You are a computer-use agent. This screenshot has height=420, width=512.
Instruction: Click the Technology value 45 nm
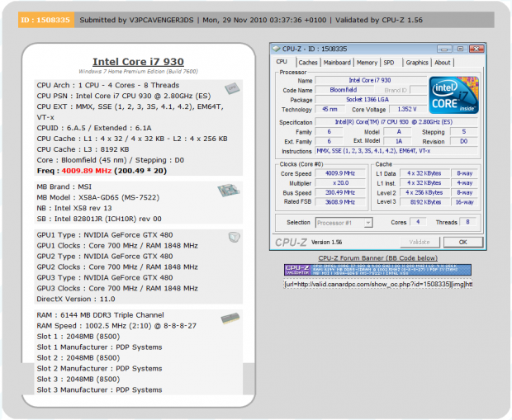[x=330, y=109]
